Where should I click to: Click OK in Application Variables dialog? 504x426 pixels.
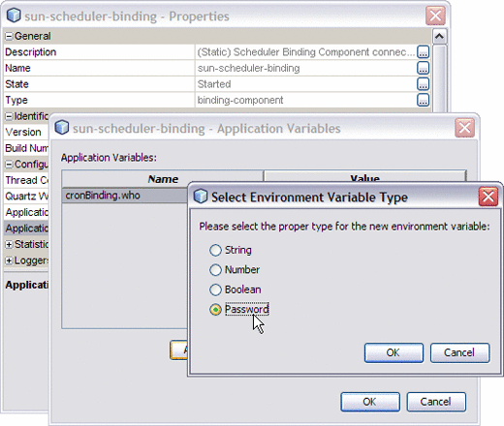pyautogui.click(x=370, y=402)
